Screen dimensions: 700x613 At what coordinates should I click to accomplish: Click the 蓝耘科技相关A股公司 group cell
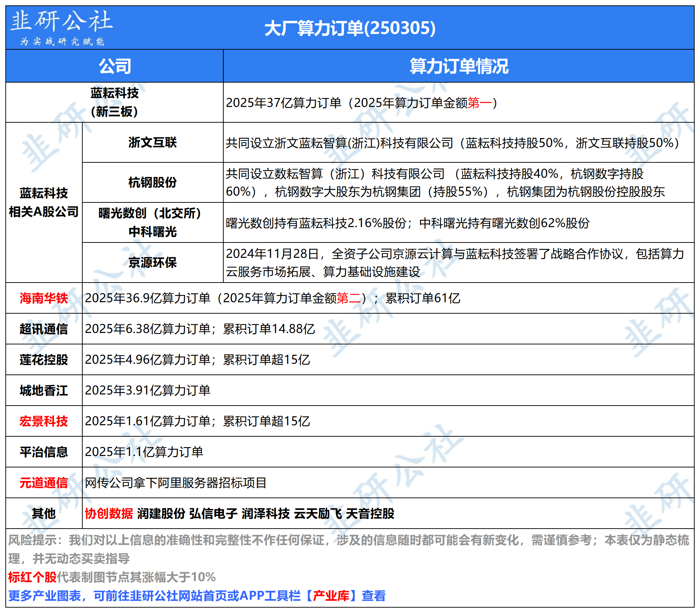(44, 202)
